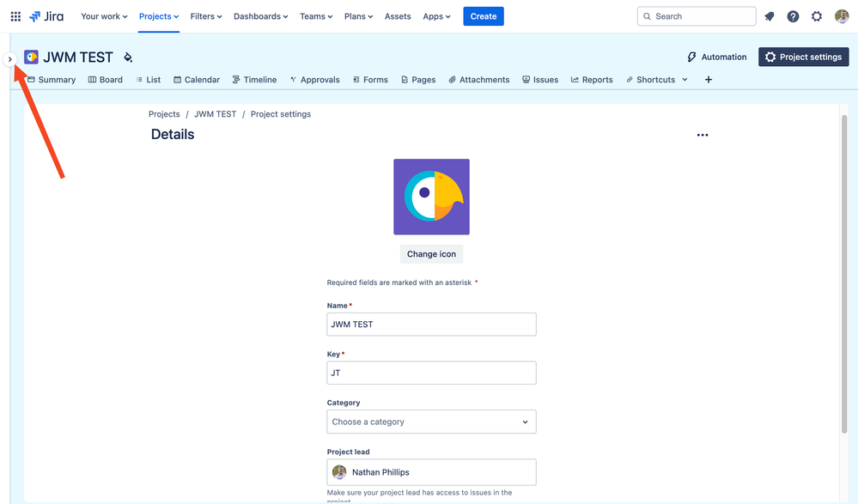Click Projects breadcrumb link
The height and width of the screenshot is (504, 858).
pyautogui.click(x=164, y=114)
